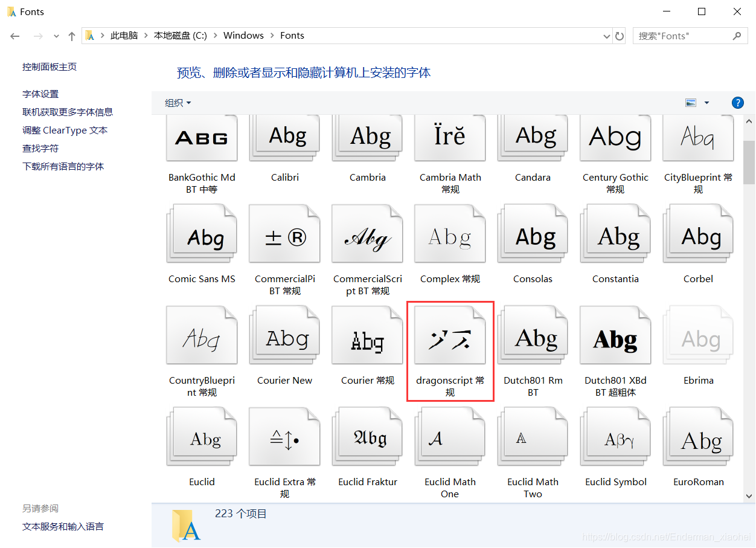Select the Constantia font icon
This screenshot has width=756, height=548.
(x=615, y=234)
